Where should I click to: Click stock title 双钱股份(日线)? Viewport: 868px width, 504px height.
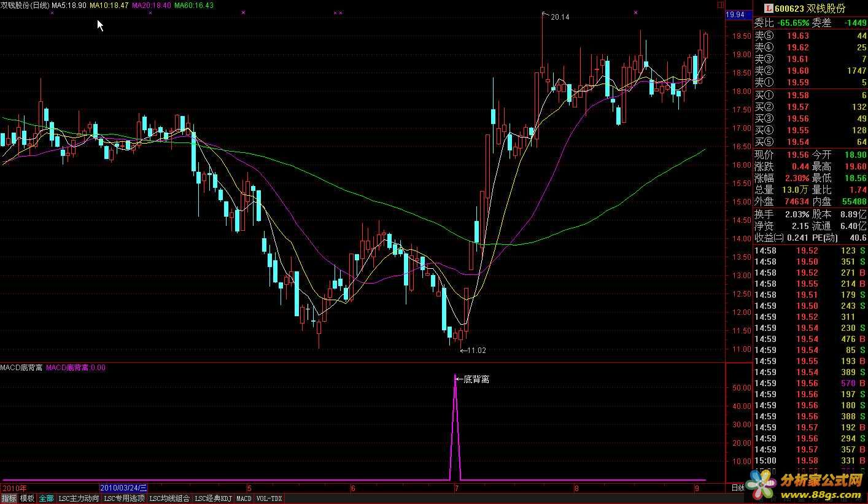(25, 5)
